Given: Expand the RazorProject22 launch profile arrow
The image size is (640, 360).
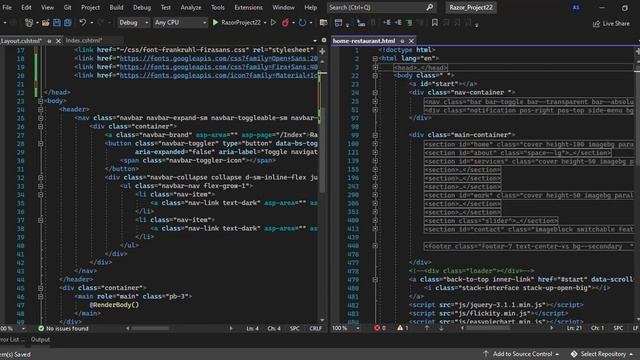Looking at the screenshot, I should coord(265,23).
